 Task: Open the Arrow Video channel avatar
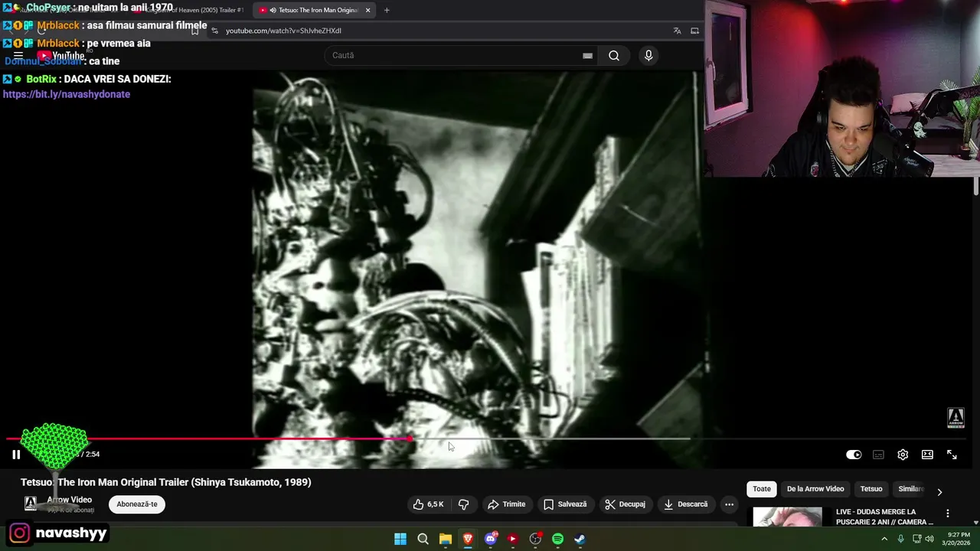click(x=31, y=503)
